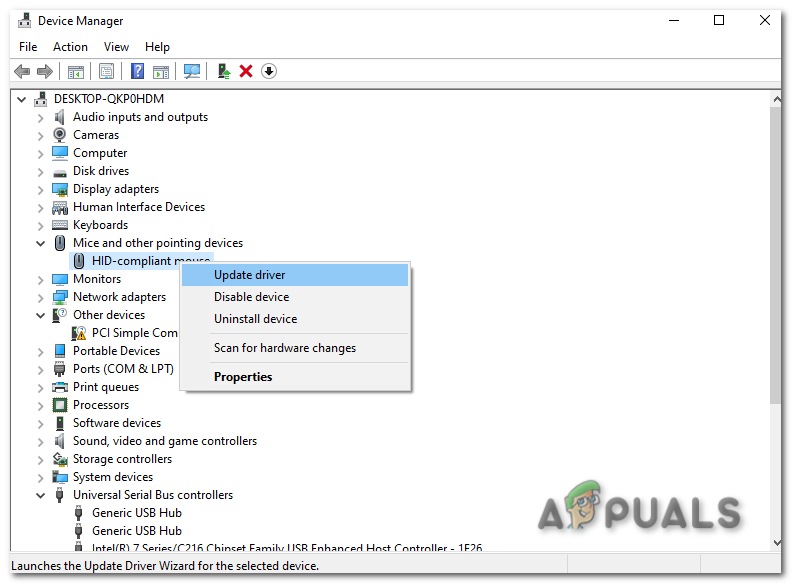Expand the System devices category

click(40, 478)
